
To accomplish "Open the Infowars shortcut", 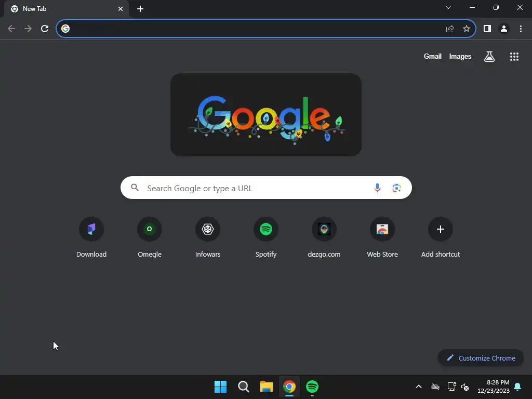I will 208,237.
